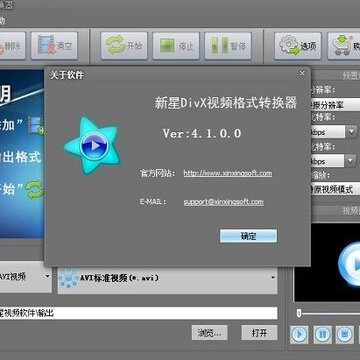The width and height of the screenshot is (360, 360).
Task: Open the 原视频模式 zoom mode combo box
Action: coord(335,190)
